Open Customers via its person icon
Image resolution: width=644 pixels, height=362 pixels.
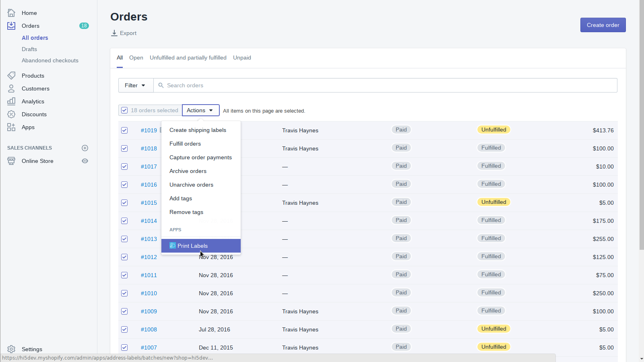click(11, 88)
